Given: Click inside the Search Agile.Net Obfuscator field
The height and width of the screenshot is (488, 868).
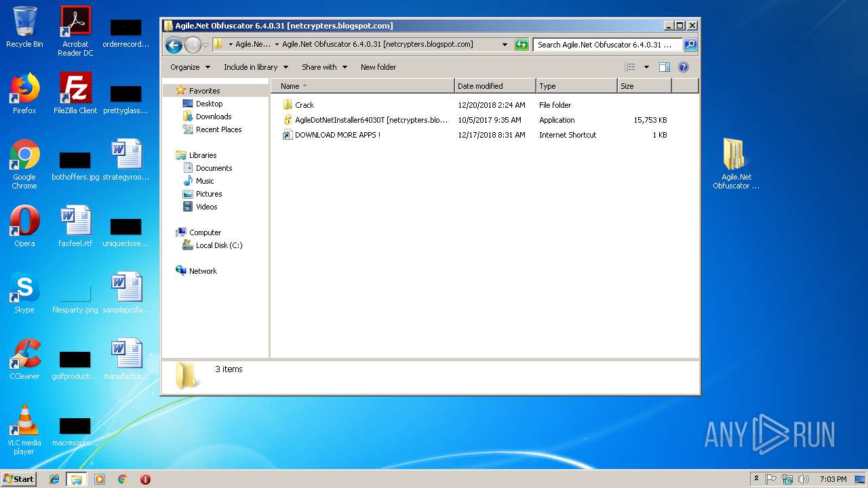Looking at the screenshot, I should [608, 45].
